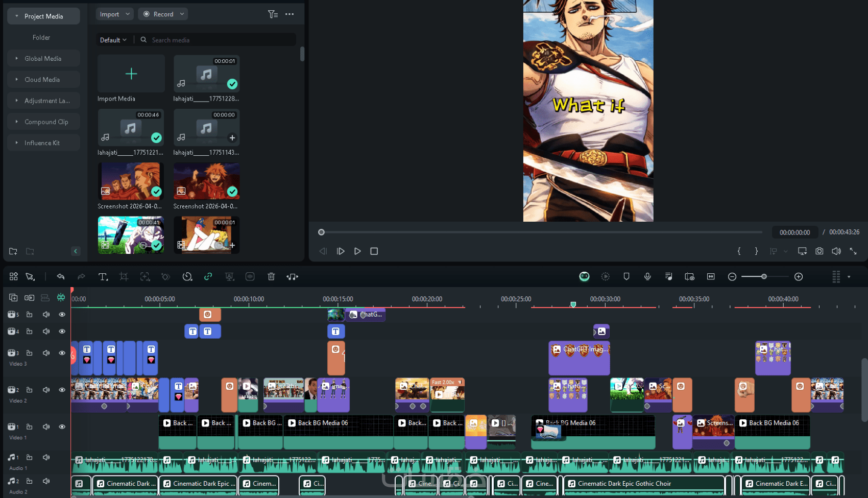Screen dimensions: 868x498
Task: Undo the last edit in timeline toolbar
Action: pos(61,277)
